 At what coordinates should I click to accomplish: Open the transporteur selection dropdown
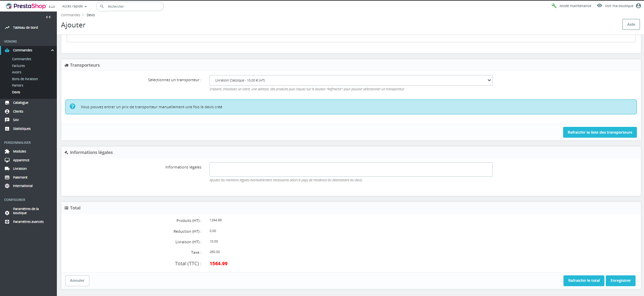tap(351, 81)
